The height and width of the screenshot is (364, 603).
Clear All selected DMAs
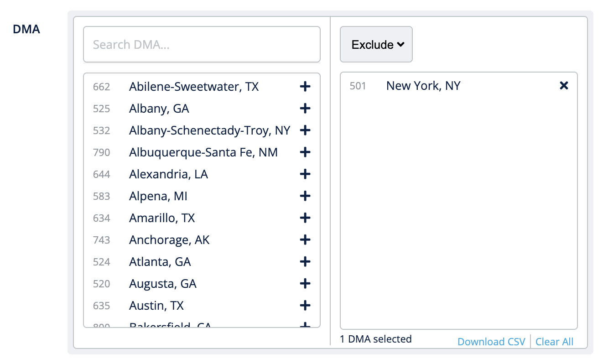554,342
